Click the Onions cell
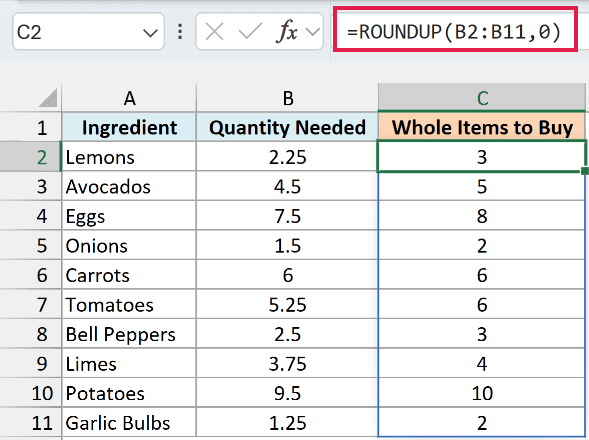Viewport: 589px width, 440px height. tap(129, 245)
